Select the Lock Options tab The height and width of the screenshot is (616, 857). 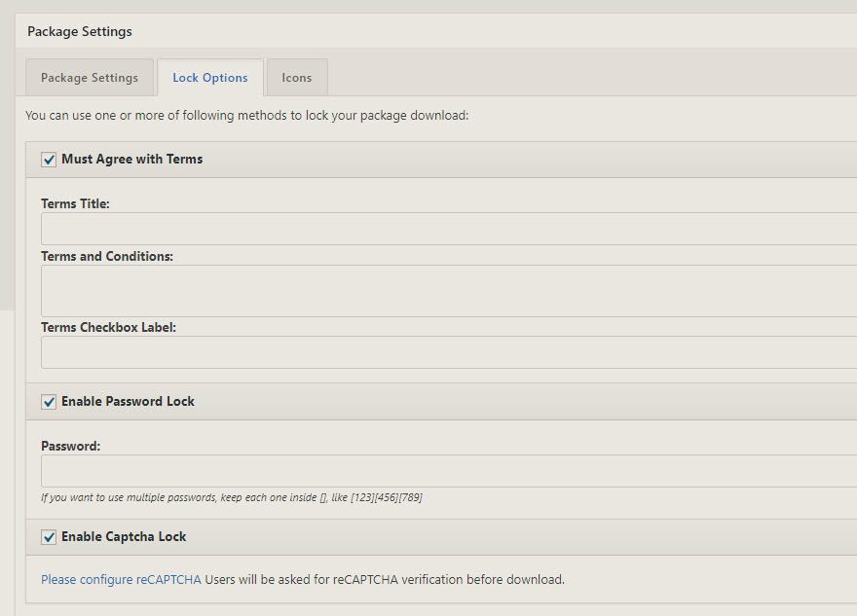click(x=212, y=77)
